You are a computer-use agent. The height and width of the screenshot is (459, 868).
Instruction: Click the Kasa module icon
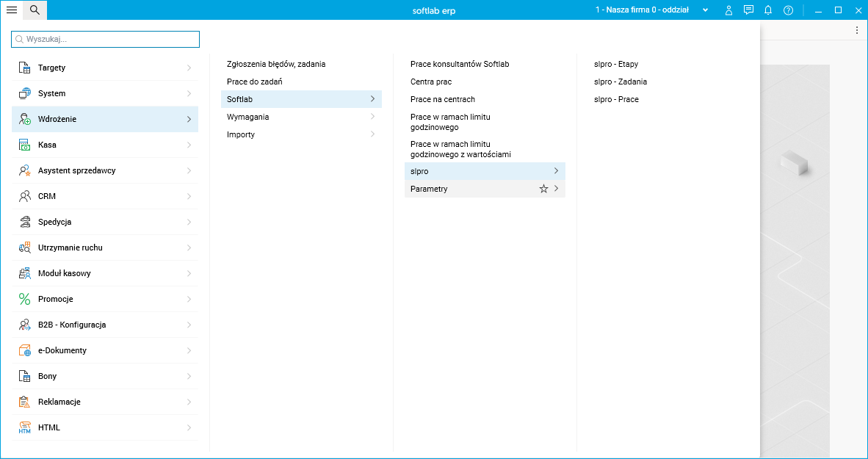[24, 145]
